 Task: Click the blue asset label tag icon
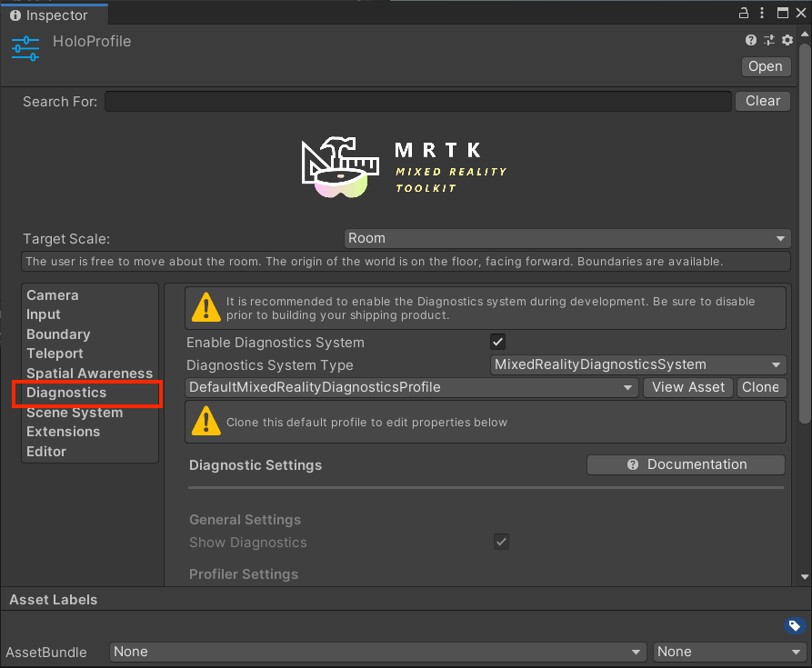tap(794, 625)
